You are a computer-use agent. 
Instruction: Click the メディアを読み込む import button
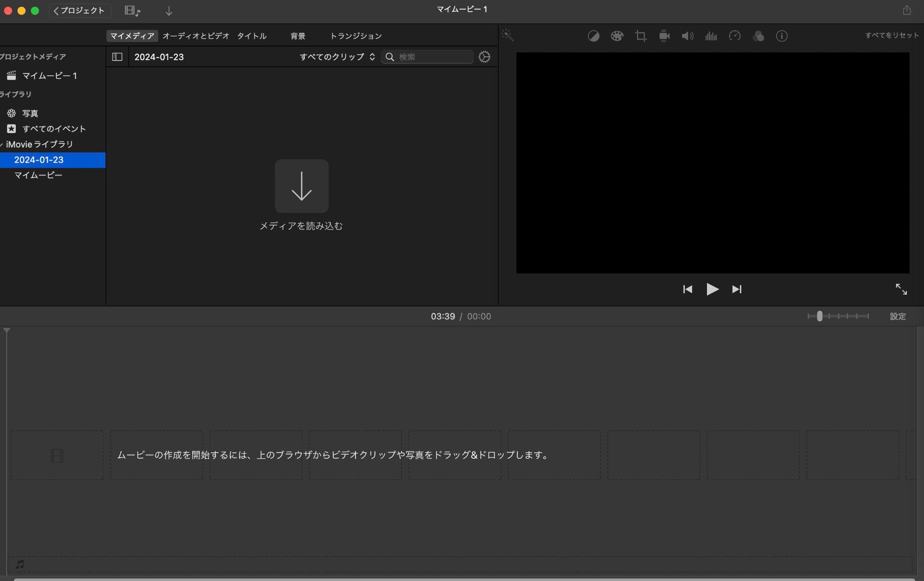(301, 186)
